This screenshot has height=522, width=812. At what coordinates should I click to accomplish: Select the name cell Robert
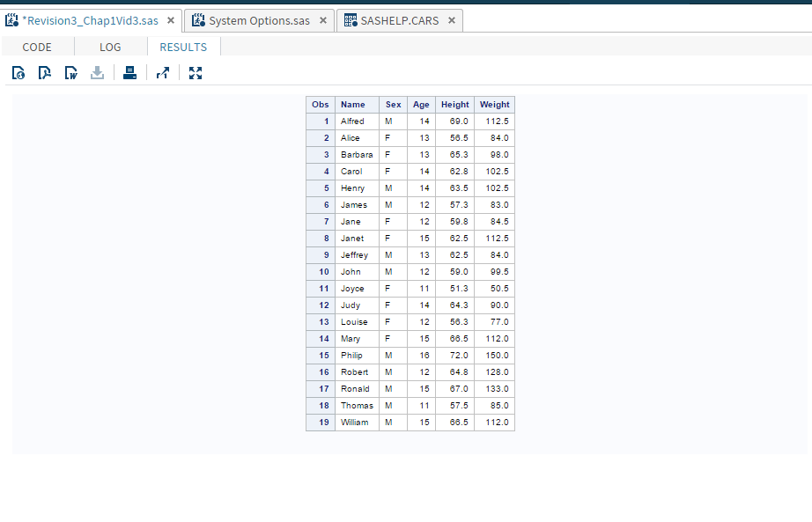click(x=358, y=372)
